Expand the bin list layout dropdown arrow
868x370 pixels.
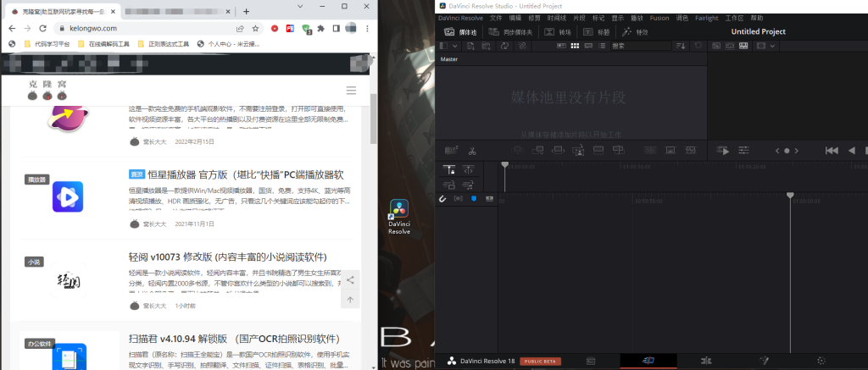[455, 46]
